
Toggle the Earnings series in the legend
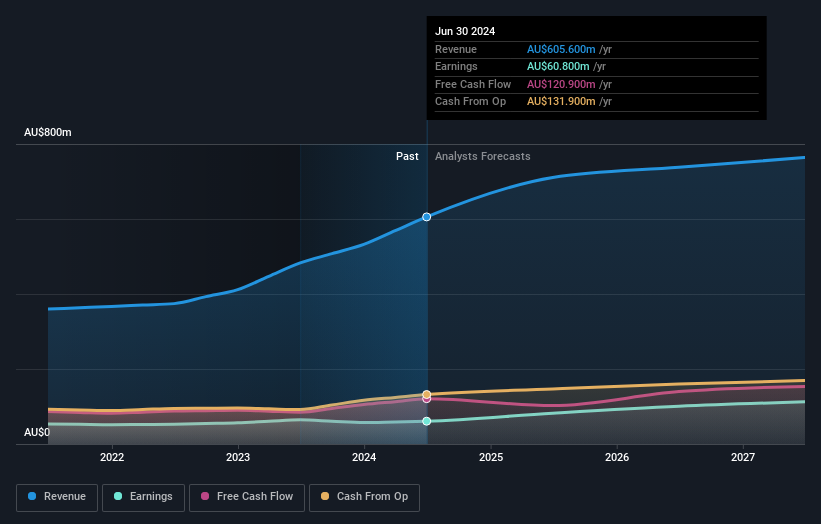(x=143, y=497)
